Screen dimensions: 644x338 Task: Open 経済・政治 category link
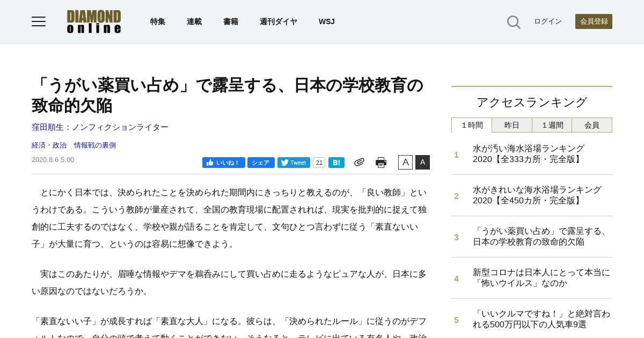(x=49, y=145)
